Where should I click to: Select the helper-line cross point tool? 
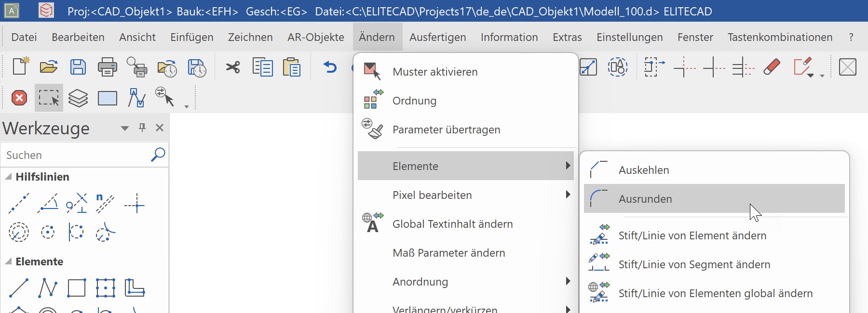coord(135,204)
